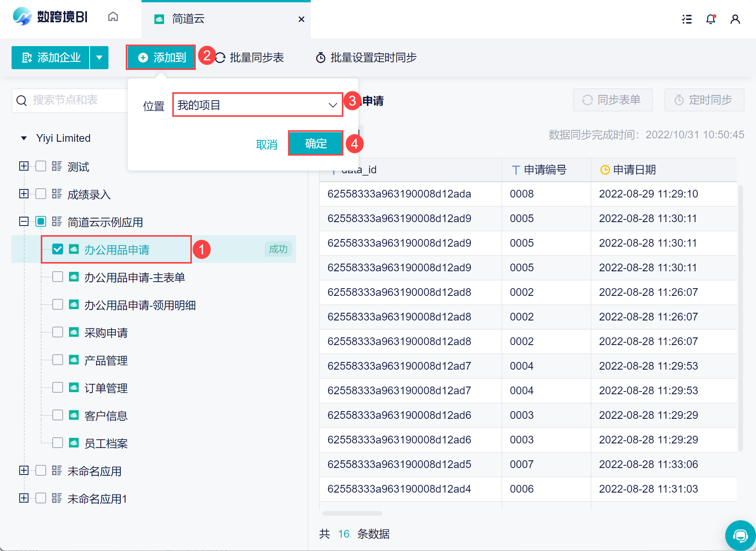Screen dimensions: 756x551
Task: Collapse the 简道云示例应用 tree node
Action: pos(24,222)
